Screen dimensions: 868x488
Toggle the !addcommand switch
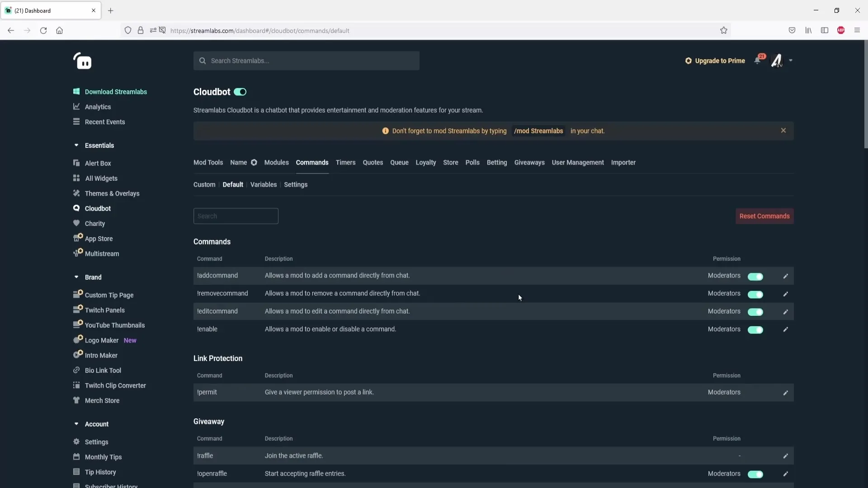tap(755, 277)
